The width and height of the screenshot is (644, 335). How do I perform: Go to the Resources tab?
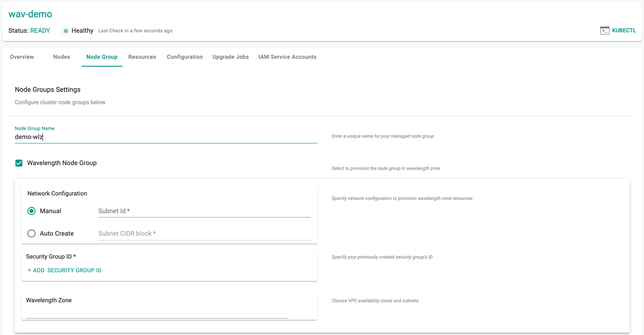click(x=142, y=57)
